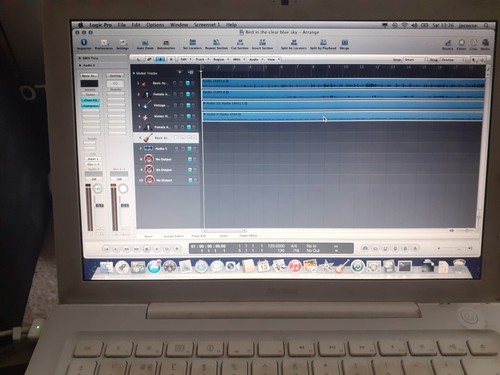Expand the MIDI Thru inspector section
The image size is (500, 375).
80,58
